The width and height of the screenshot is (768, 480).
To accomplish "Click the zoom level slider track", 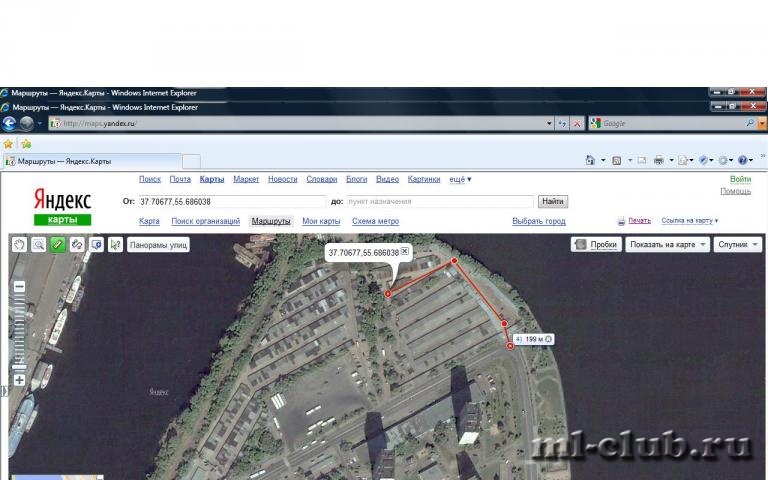I will pyautogui.click(x=19, y=333).
